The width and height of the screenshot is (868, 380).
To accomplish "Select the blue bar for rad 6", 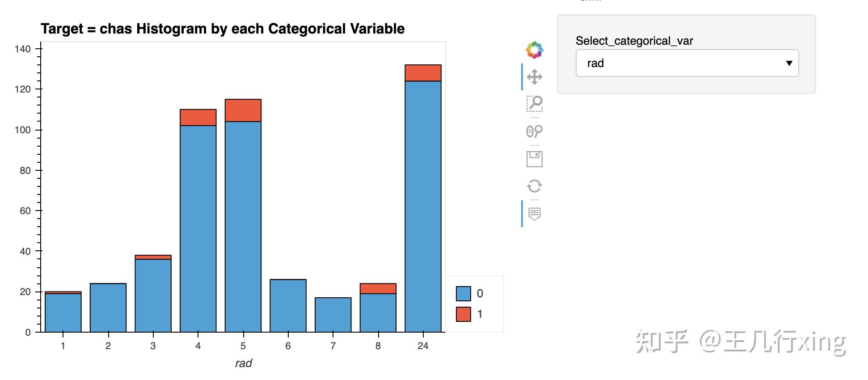I will pos(288,306).
